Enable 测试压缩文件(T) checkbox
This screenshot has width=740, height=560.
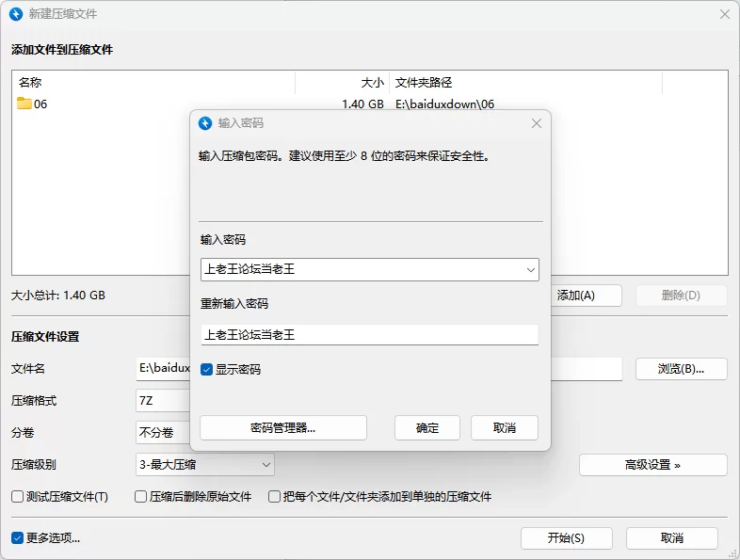click(x=18, y=496)
